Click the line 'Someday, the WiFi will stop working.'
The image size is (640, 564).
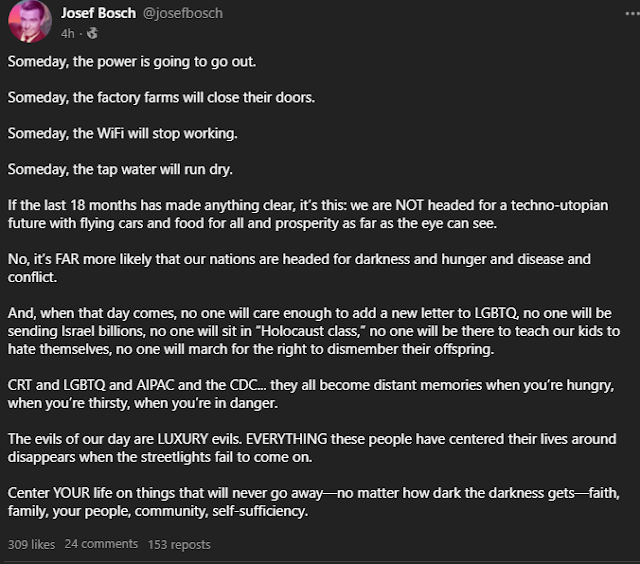[122, 134]
